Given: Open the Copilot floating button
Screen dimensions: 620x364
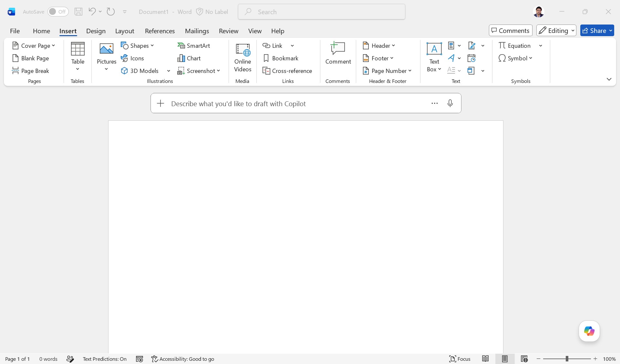Looking at the screenshot, I should (589, 331).
